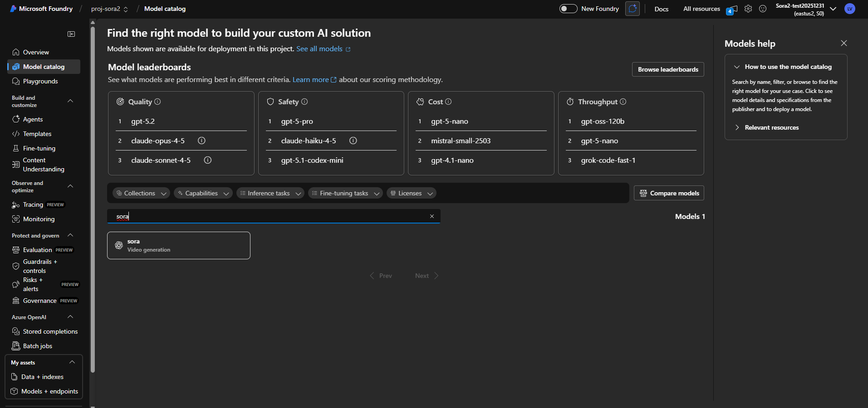Follow Learn more about scoring methodology

click(311, 80)
